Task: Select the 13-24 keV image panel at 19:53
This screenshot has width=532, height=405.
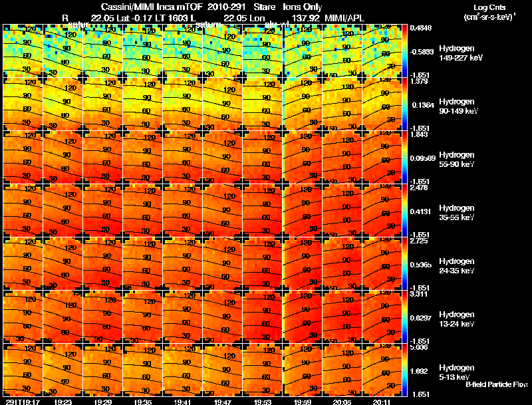Action: (x=263, y=317)
